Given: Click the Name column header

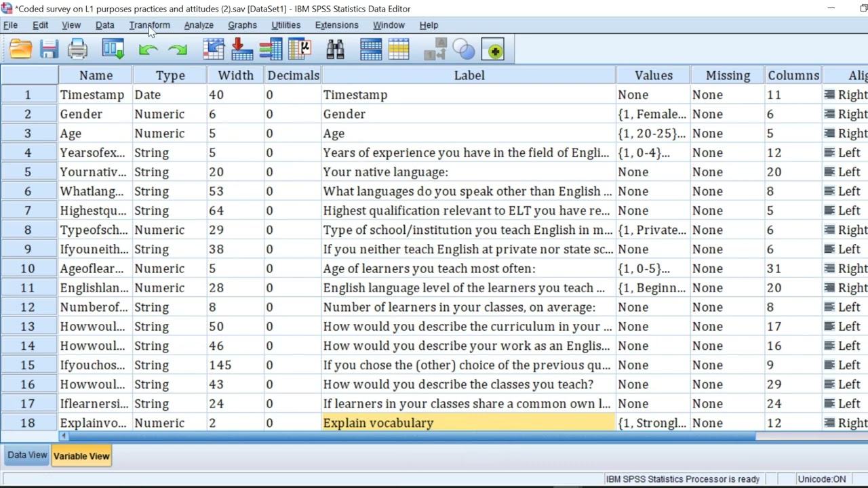Looking at the screenshot, I should (96, 75).
